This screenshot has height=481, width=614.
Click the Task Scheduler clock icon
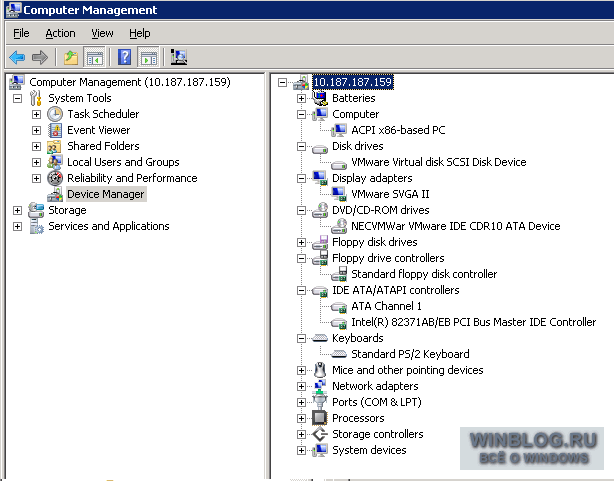[55, 114]
